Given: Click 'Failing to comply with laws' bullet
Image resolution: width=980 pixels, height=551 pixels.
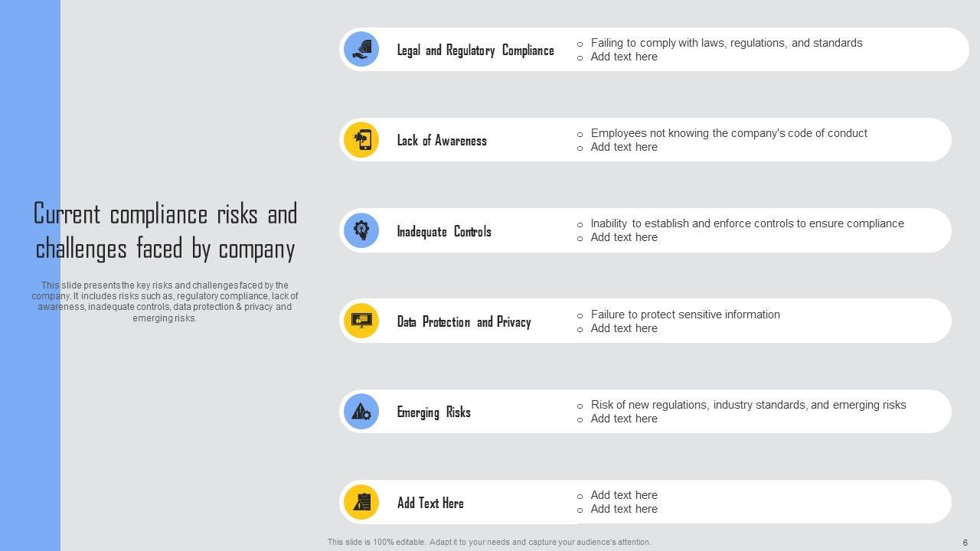Looking at the screenshot, I should [726, 43].
